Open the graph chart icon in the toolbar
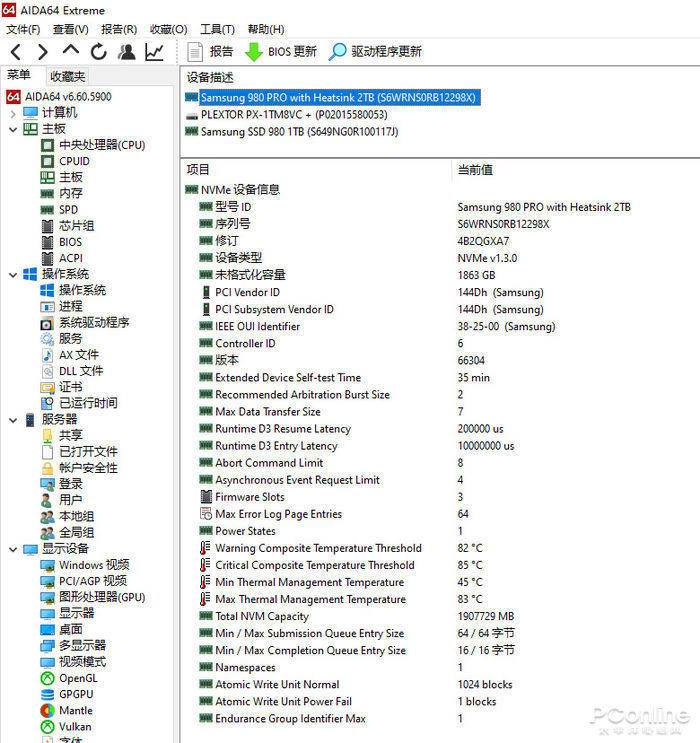Viewport: 700px width, 743px height. 155,52
